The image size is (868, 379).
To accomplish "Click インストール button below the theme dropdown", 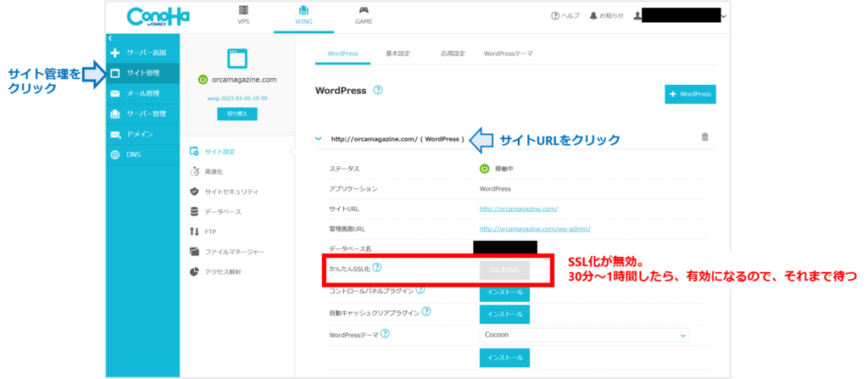I will [x=504, y=358].
